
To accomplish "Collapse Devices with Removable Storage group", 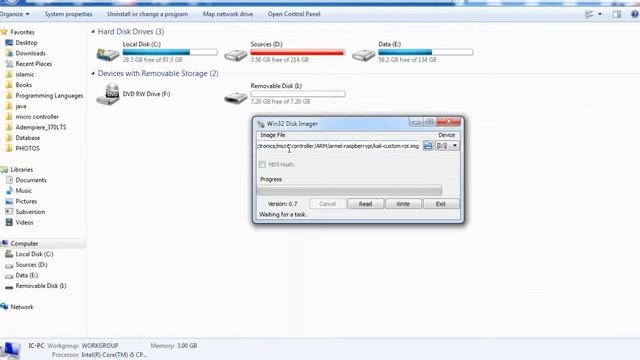I will tap(93, 73).
